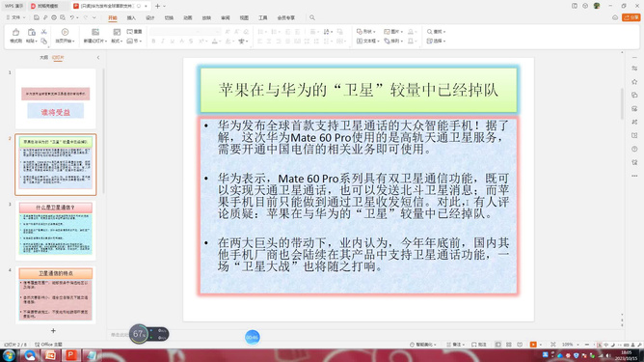
Task: Click the orange slideshow play button
Action: point(533,345)
